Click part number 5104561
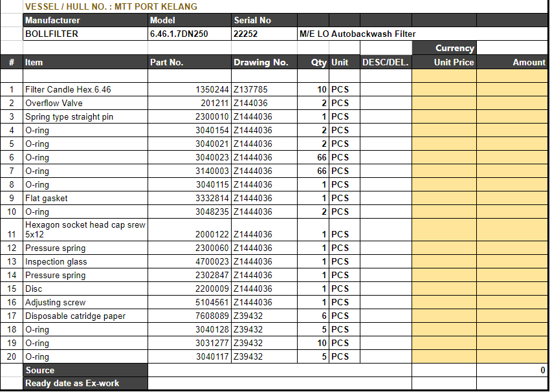This screenshot has height=392, width=550. pos(190,302)
